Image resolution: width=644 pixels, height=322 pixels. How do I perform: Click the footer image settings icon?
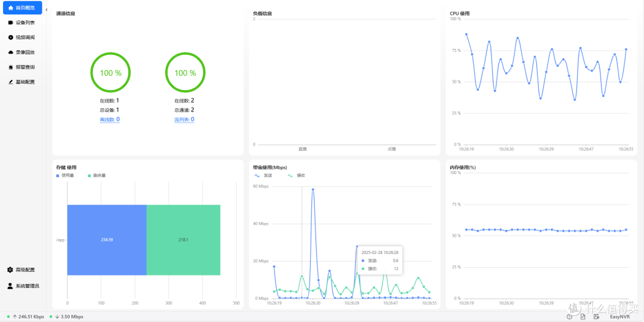click(x=596, y=317)
